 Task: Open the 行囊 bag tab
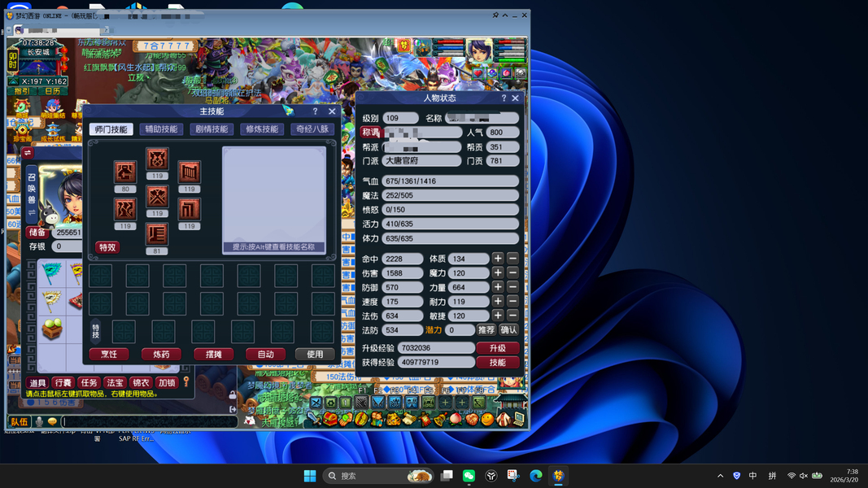pos(63,382)
